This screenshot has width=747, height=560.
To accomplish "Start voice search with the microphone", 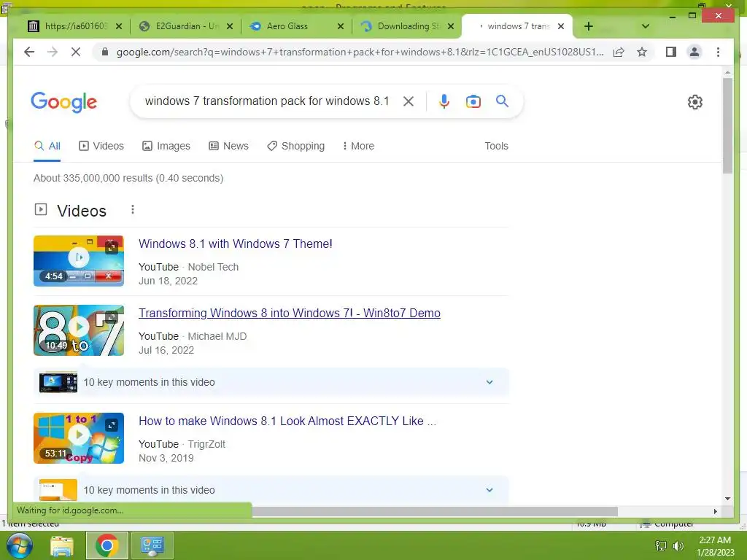I will pyautogui.click(x=444, y=101).
